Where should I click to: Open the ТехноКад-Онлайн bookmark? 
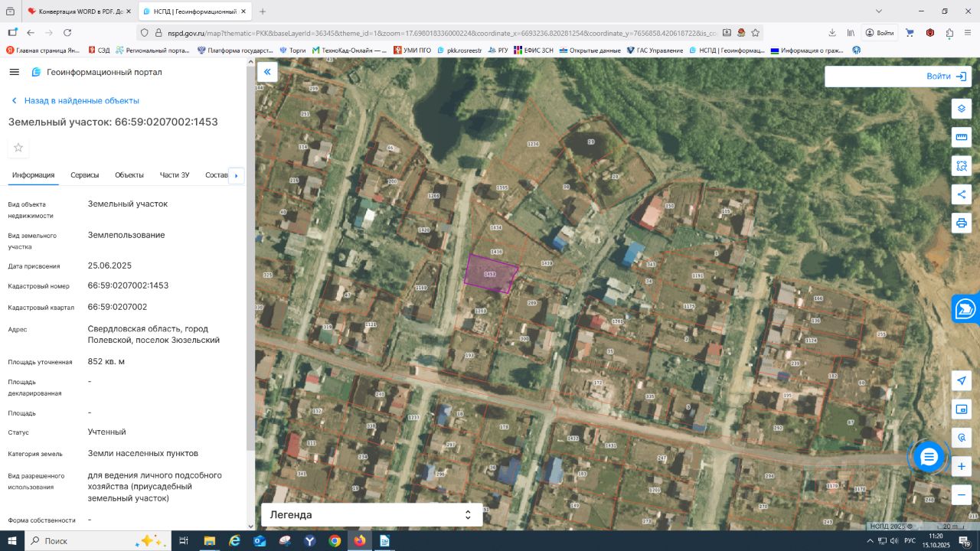(x=349, y=51)
